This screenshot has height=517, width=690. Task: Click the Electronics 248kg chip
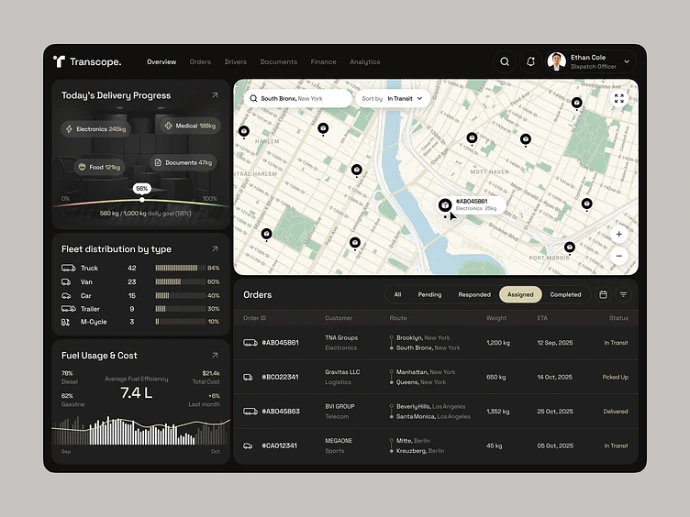(96, 129)
